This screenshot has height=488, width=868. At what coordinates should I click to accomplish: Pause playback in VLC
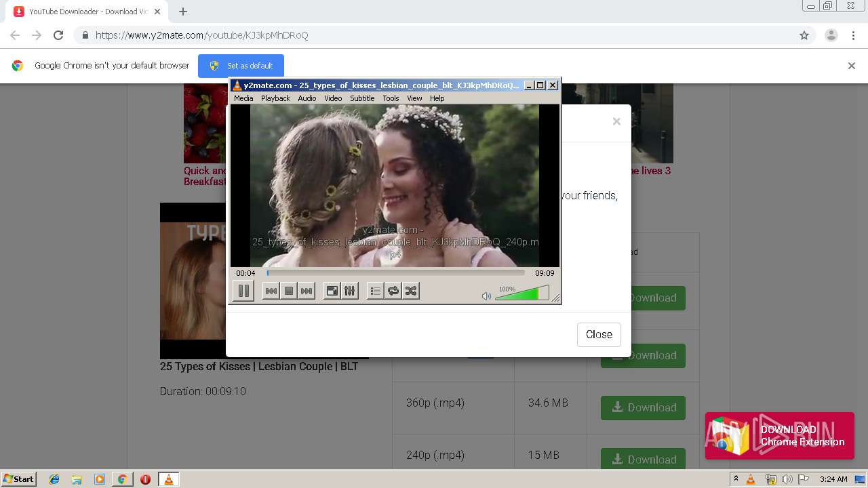pyautogui.click(x=243, y=291)
